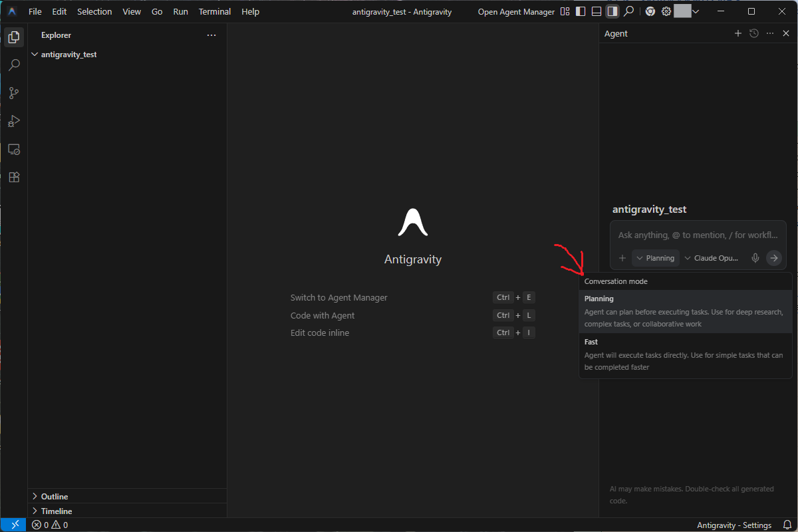Image resolution: width=798 pixels, height=532 pixels.
Task: Click Edit code inline shortcut
Action: [320, 332]
